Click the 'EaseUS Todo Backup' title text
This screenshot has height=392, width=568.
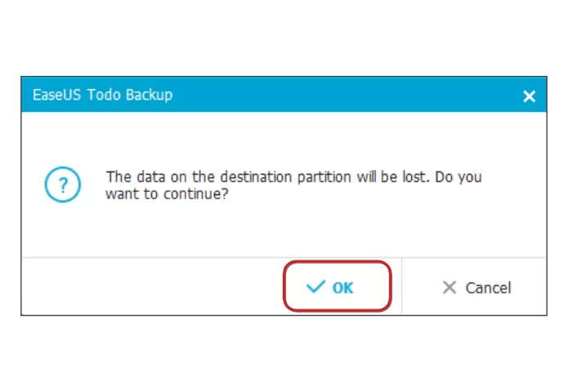pos(102,95)
